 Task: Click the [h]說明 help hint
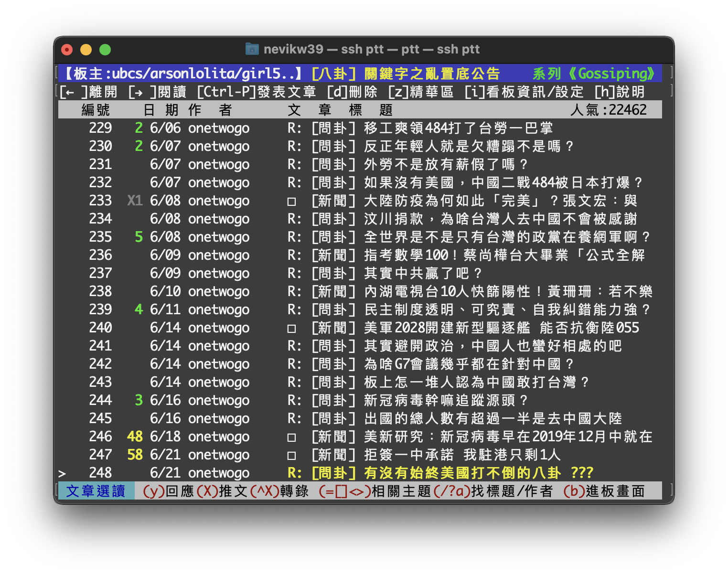click(620, 92)
